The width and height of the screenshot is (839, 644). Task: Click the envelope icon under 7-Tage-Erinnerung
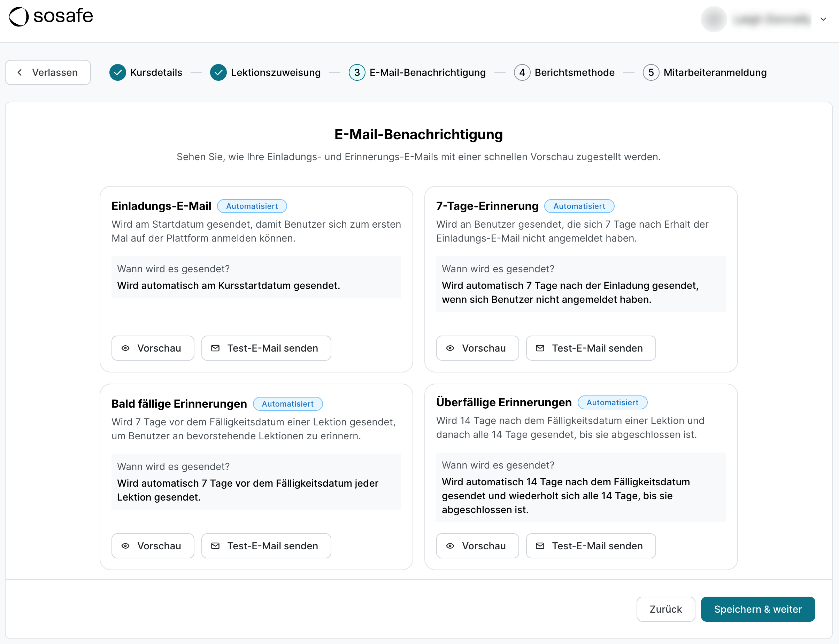(x=540, y=348)
